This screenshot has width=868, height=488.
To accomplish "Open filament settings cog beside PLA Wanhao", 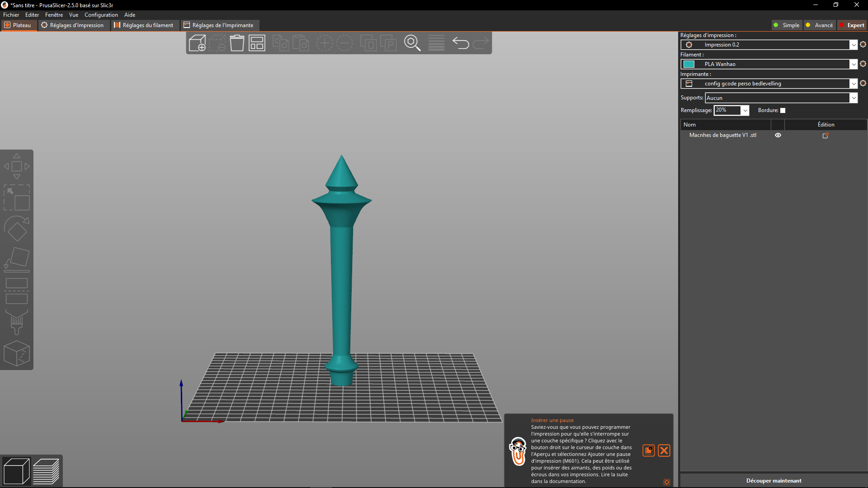I will [863, 64].
